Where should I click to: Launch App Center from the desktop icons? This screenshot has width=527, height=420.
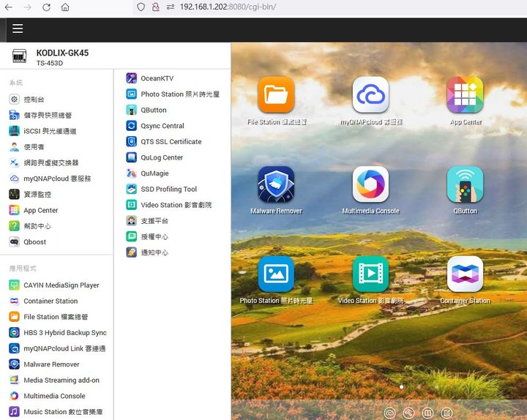[466, 94]
